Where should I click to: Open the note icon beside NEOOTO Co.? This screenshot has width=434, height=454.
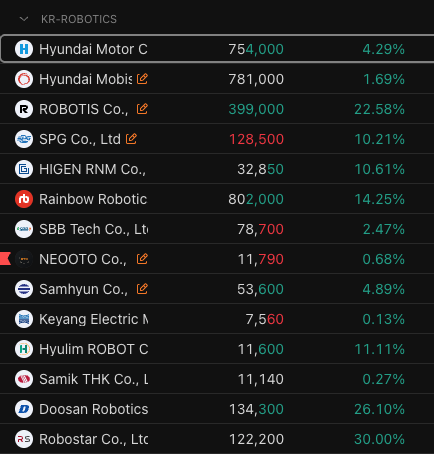[142, 259]
